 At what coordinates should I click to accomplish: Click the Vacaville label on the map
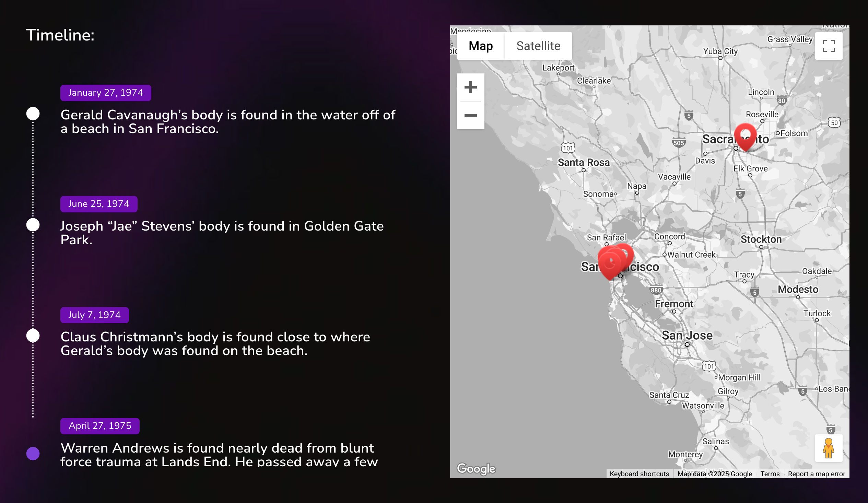pyautogui.click(x=674, y=177)
